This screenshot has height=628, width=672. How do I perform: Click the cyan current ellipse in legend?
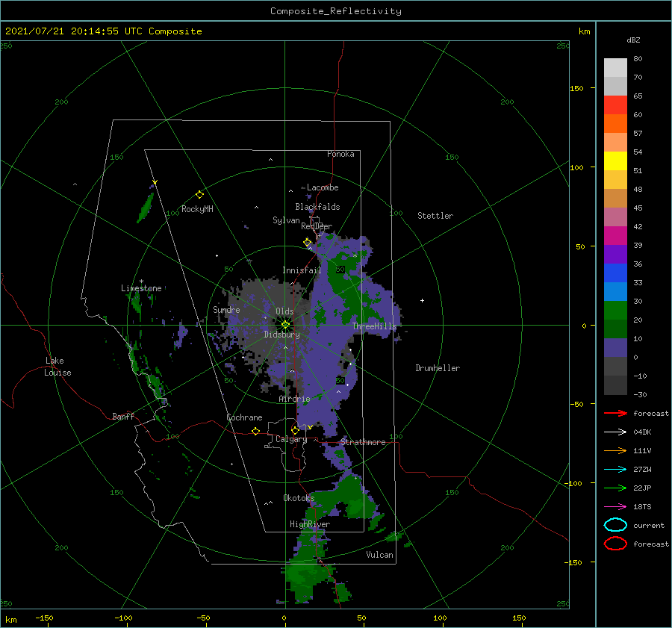pos(615,525)
